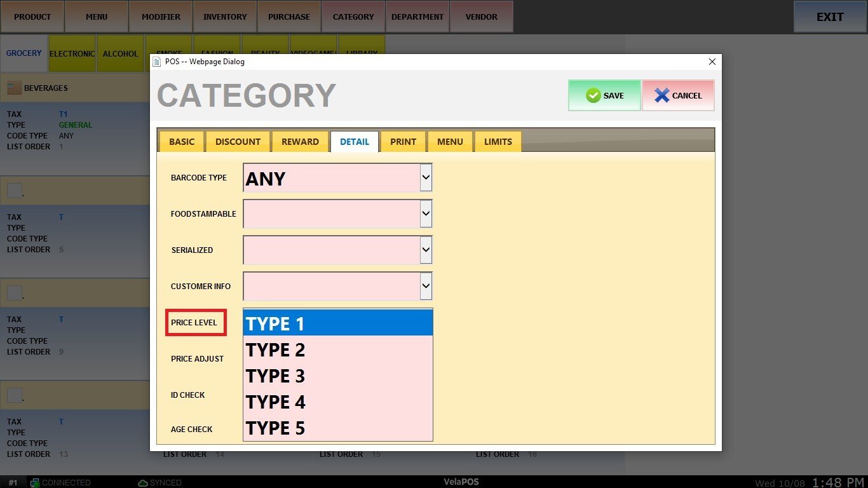Viewport: 868px width, 488px height.
Task: Go to the Print tab
Action: [x=403, y=142]
